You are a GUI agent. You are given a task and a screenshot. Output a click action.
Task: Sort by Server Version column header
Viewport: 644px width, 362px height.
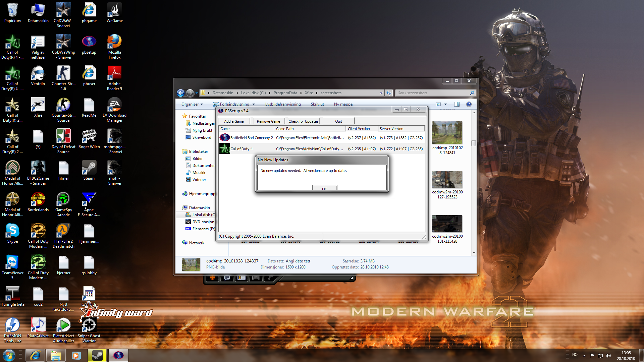pos(401,129)
